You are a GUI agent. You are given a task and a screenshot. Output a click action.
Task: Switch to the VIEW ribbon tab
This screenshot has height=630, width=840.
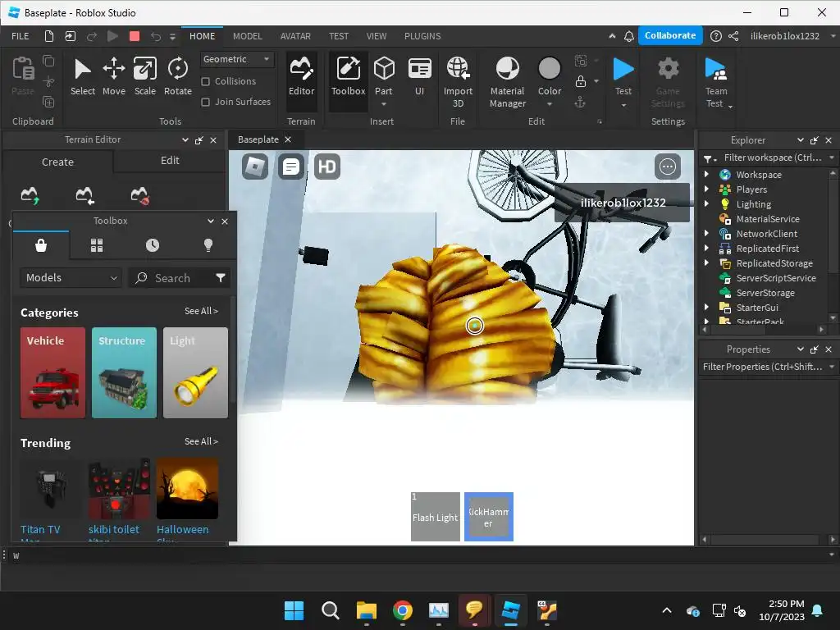377,36
